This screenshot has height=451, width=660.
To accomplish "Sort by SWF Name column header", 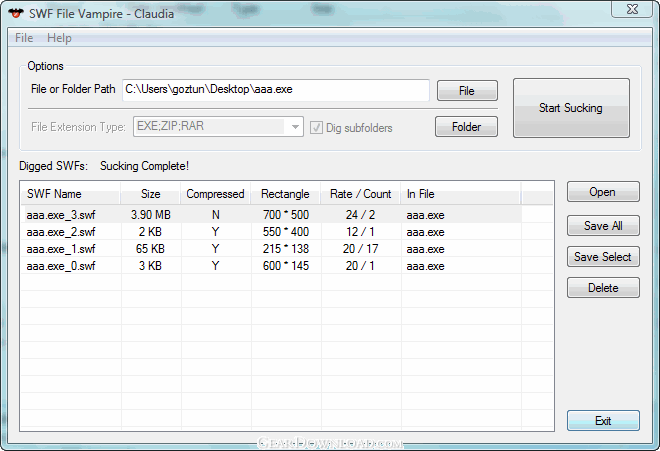I will pyautogui.click(x=71, y=194).
